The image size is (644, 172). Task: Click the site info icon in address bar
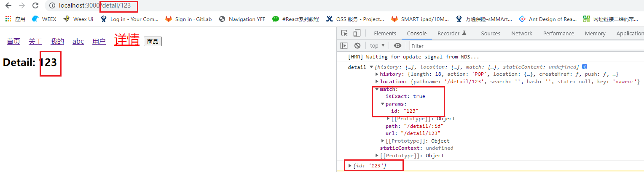click(x=52, y=6)
